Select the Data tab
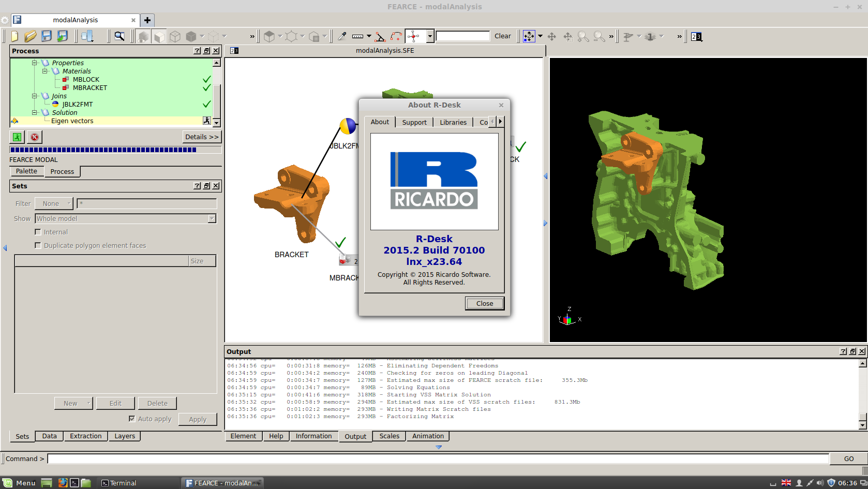 point(50,436)
